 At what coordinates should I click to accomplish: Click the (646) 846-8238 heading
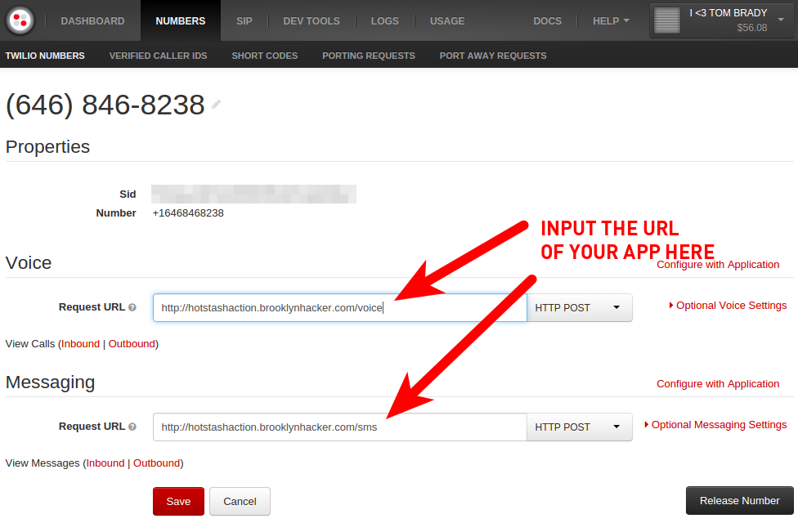(x=105, y=105)
